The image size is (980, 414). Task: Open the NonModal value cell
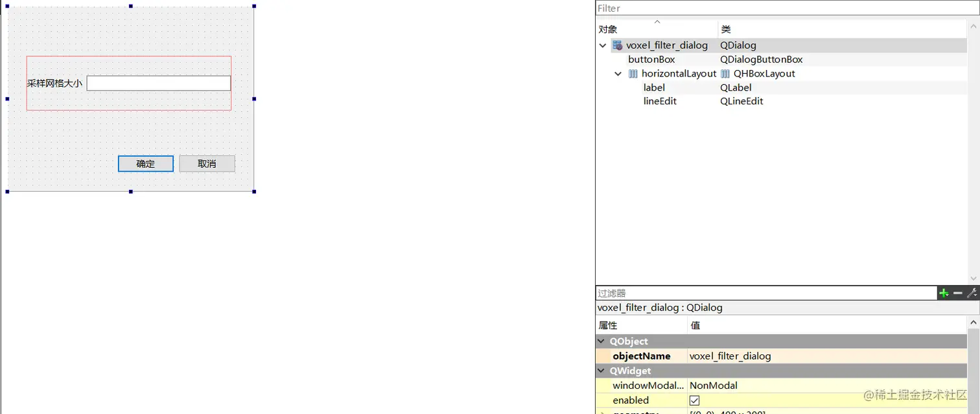[x=826, y=385]
